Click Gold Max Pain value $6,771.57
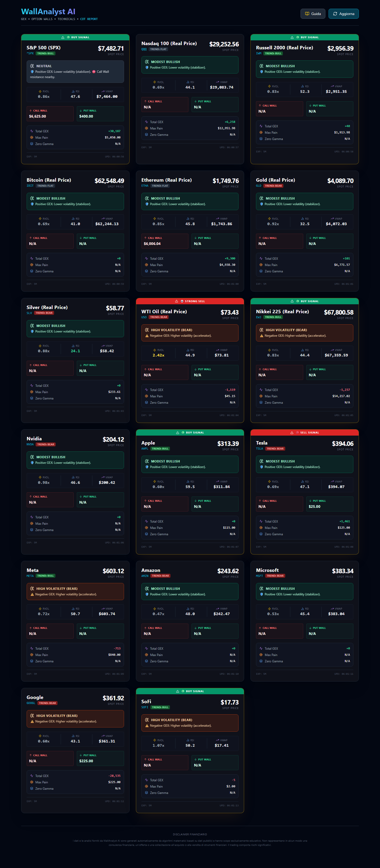380x868 pixels. (x=342, y=265)
